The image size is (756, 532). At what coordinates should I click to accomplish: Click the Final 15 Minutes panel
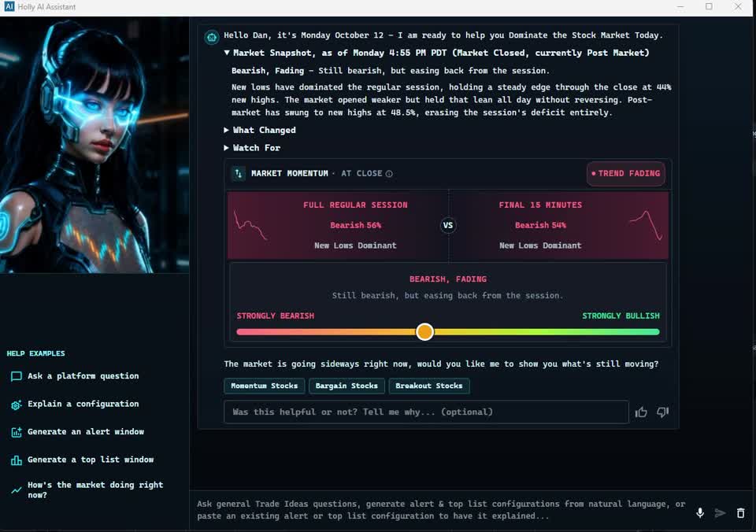(x=558, y=225)
